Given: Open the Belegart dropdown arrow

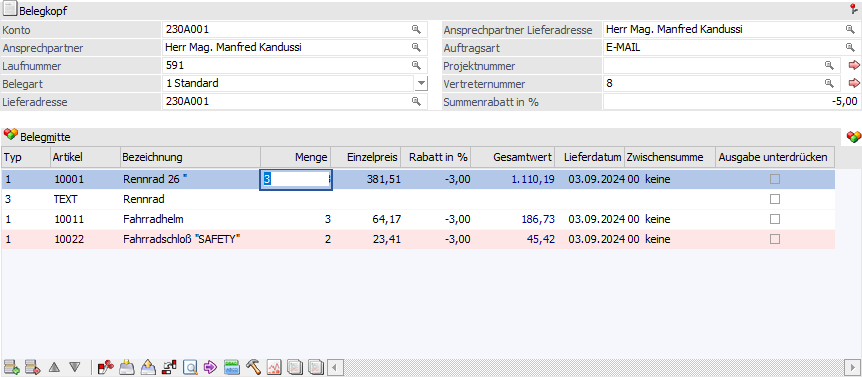Looking at the screenshot, I should (421, 84).
